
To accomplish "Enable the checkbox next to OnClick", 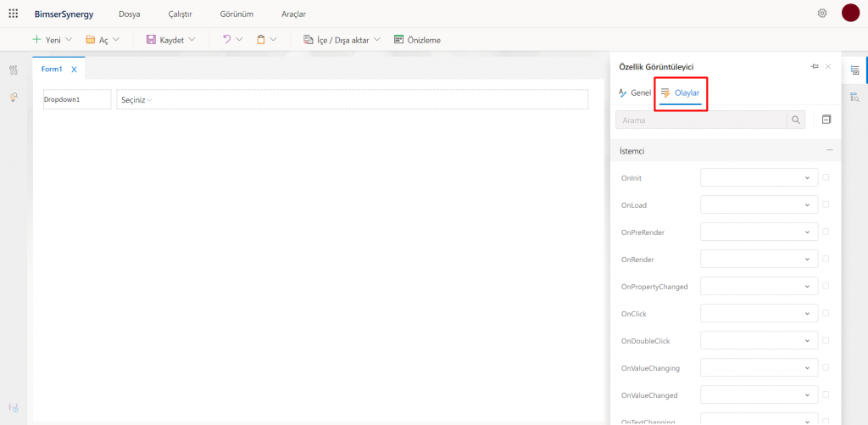I will 826,313.
